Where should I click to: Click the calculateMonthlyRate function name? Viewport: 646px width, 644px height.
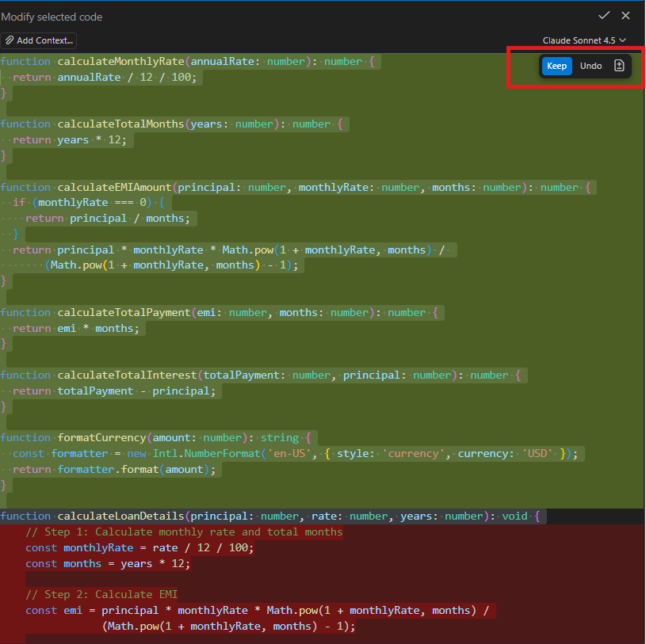coord(120,61)
